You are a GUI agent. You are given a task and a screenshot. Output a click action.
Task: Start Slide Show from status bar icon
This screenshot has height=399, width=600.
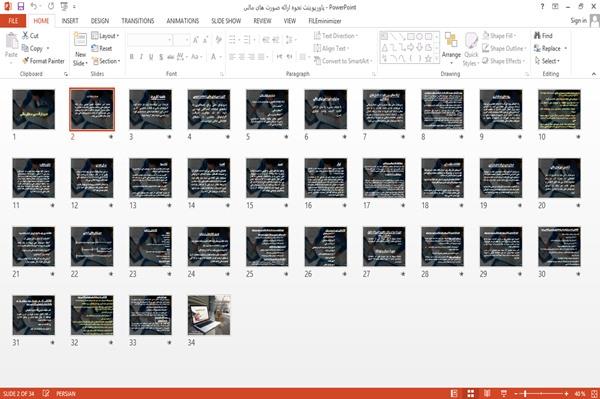point(504,393)
